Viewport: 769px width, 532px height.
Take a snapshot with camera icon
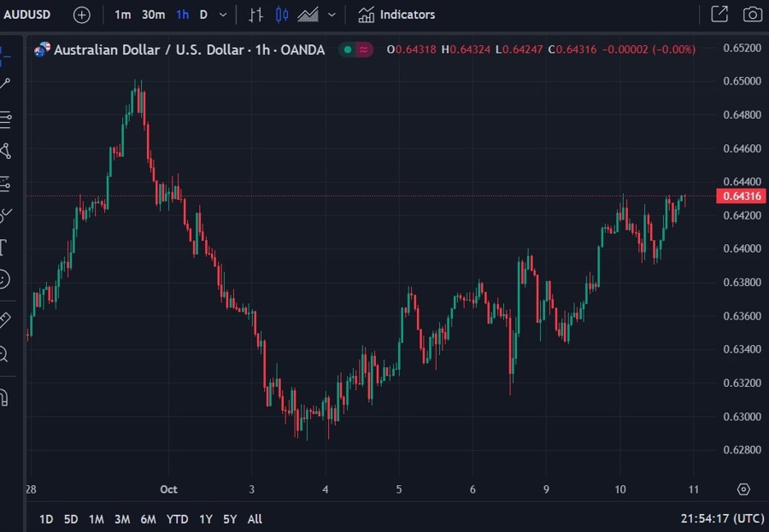(x=752, y=15)
